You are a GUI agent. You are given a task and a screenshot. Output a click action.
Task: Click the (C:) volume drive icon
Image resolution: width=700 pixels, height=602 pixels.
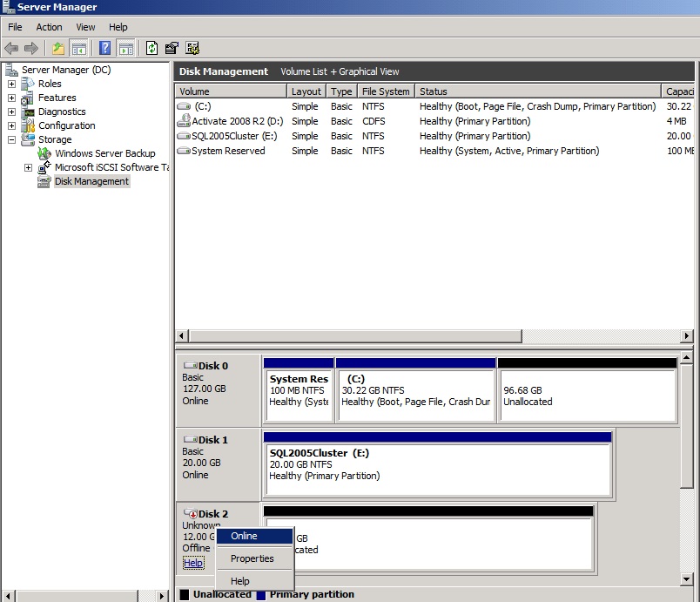(184, 106)
